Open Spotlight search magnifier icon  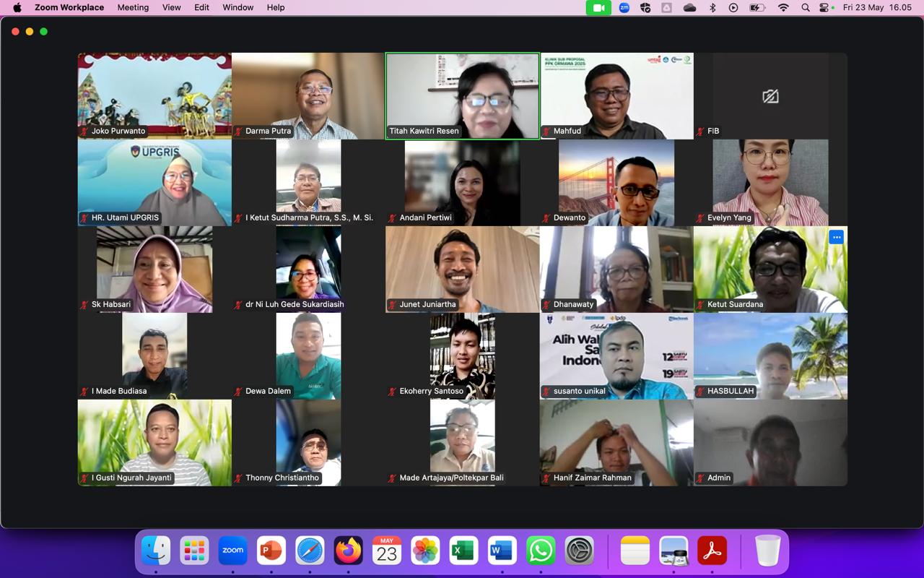pyautogui.click(x=806, y=7)
